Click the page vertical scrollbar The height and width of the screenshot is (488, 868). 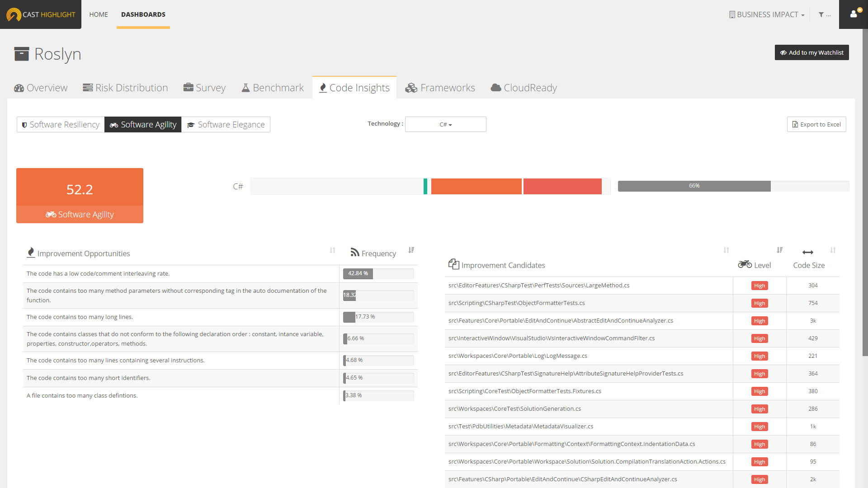(x=865, y=192)
